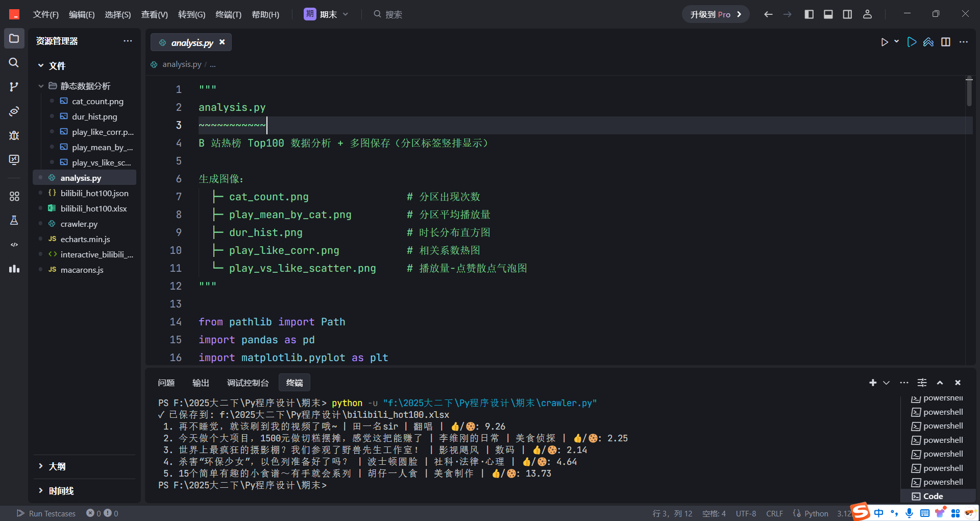The image size is (980, 521).
Task: Maximize the terminal panel with caret
Action: (x=940, y=383)
